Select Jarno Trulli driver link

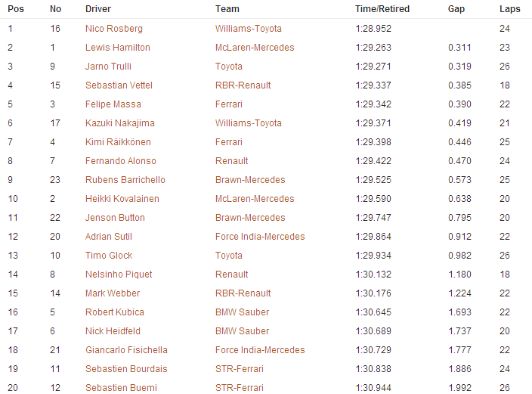(x=108, y=67)
